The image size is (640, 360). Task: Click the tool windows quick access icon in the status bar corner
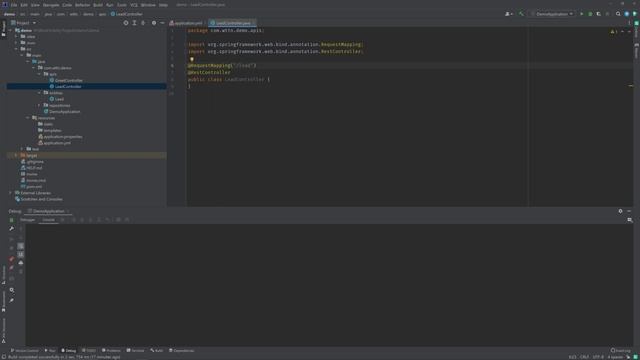point(3,357)
